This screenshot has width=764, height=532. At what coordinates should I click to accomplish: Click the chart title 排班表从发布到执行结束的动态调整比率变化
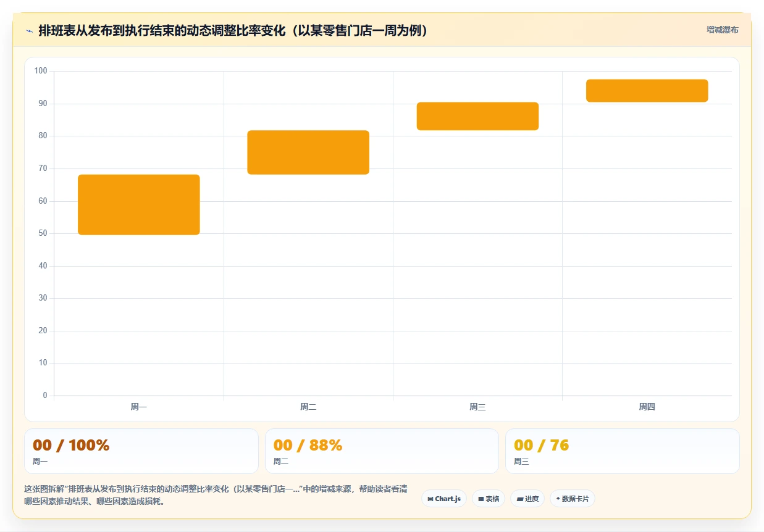(233, 30)
